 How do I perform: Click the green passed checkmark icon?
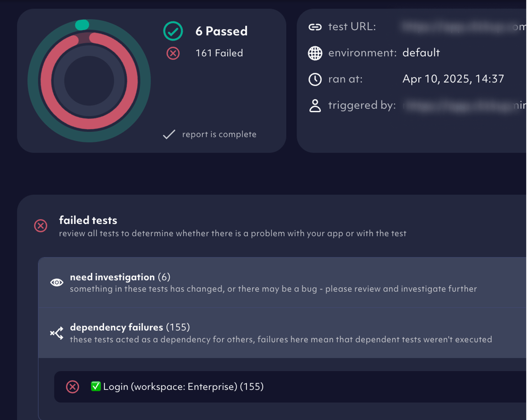coord(173,31)
